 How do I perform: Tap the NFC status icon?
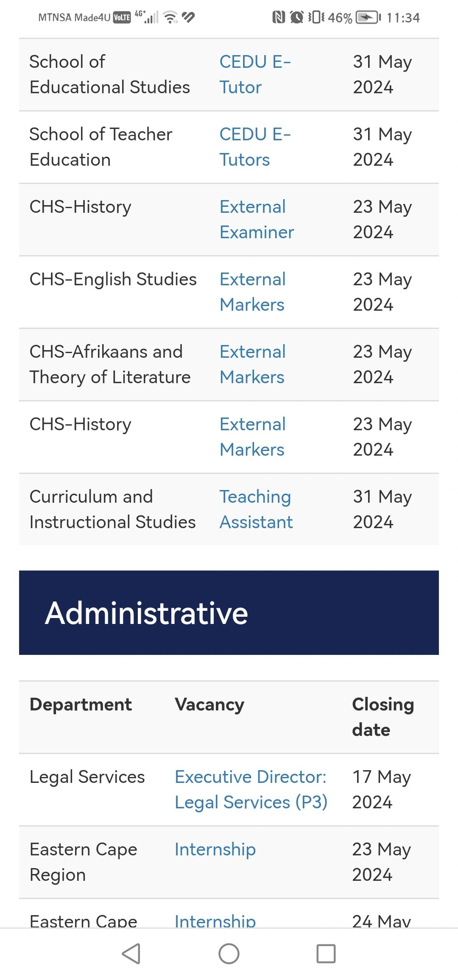(x=278, y=17)
